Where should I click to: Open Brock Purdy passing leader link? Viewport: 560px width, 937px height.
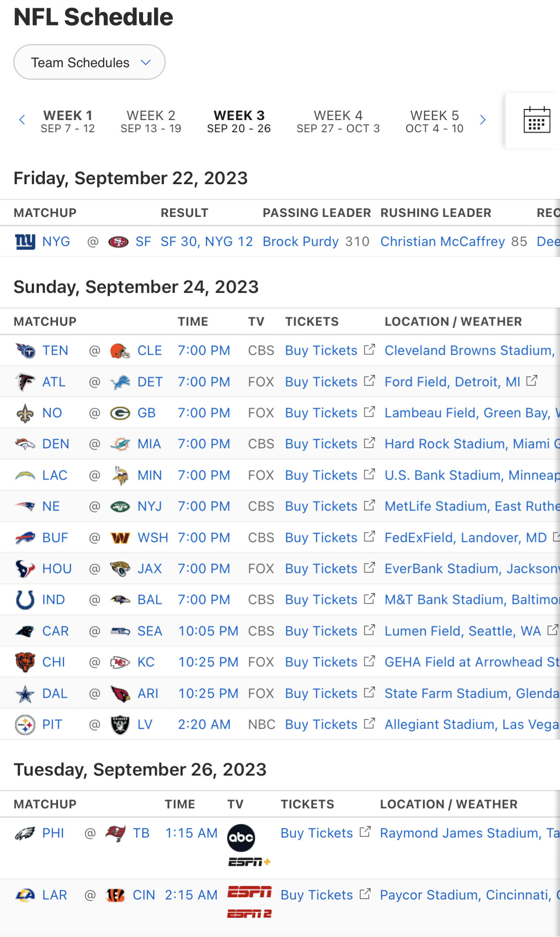pyautogui.click(x=300, y=241)
